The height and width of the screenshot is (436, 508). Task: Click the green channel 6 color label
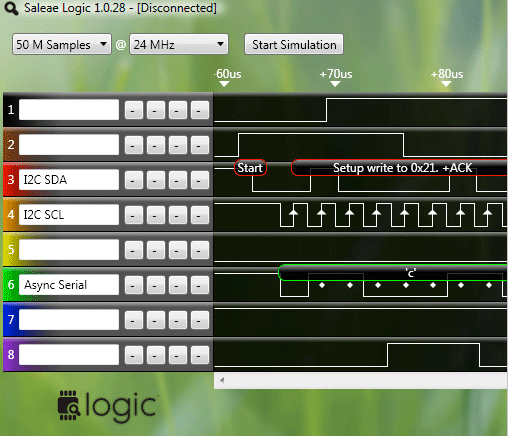tap(11, 284)
